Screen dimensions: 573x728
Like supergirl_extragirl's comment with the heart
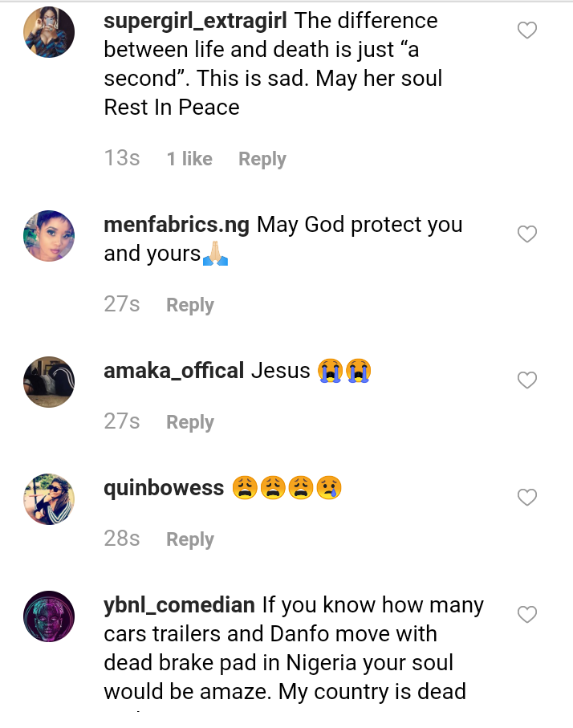526,31
